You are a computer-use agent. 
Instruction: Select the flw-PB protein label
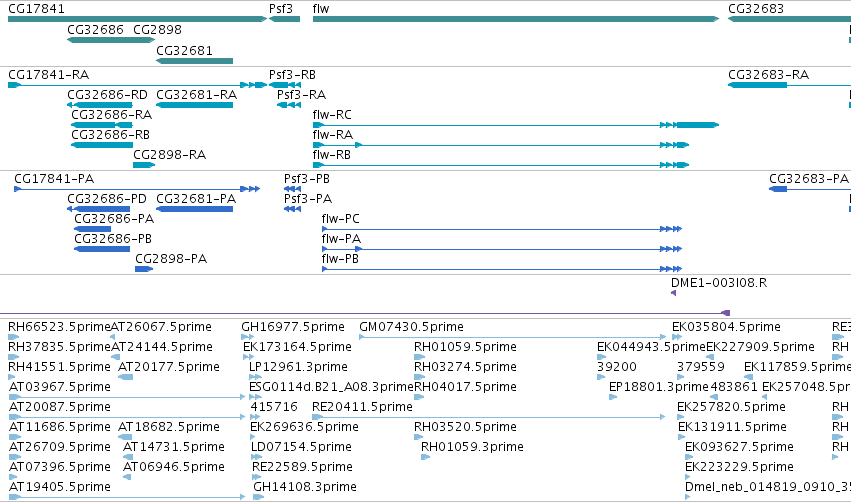click(x=340, y=259)
